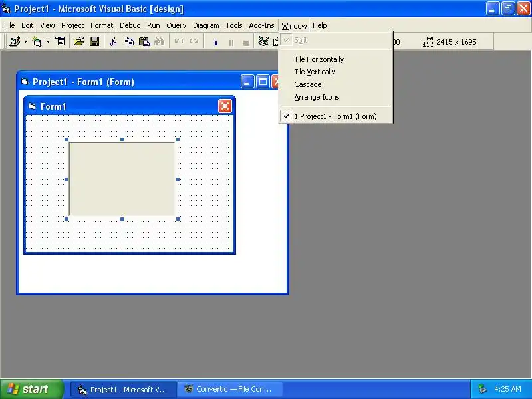532x399 pixels.
Task: Minimize the Project1 - Form1 (Form) window
Action: point(247,82)
